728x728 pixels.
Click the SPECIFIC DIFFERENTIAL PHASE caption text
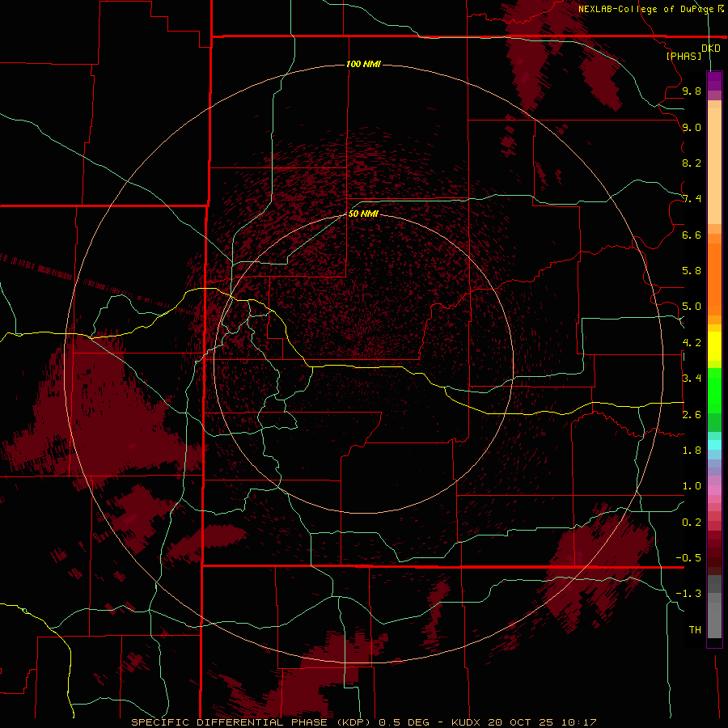pos(230,722)
